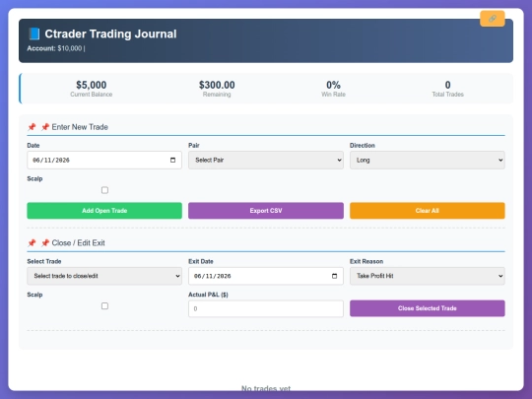
Task: Click the Close Selected Trade button
Action: [428, 308]
